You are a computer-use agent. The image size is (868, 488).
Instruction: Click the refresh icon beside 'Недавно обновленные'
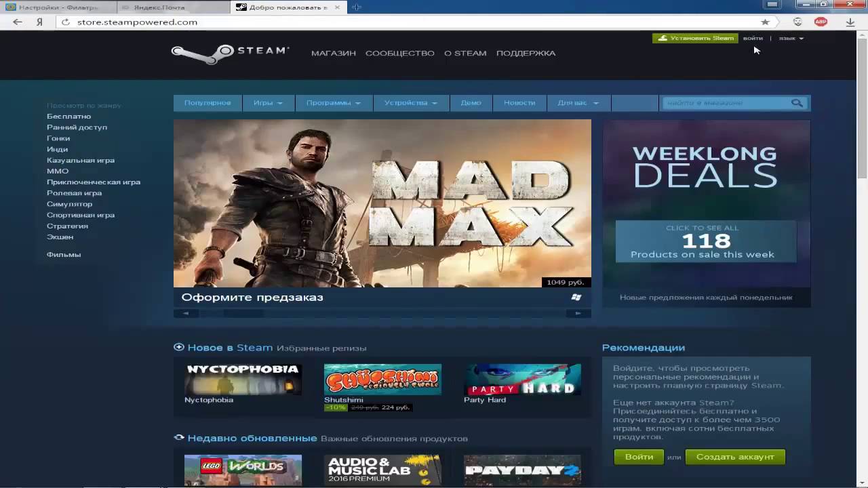tap(179, 438)
